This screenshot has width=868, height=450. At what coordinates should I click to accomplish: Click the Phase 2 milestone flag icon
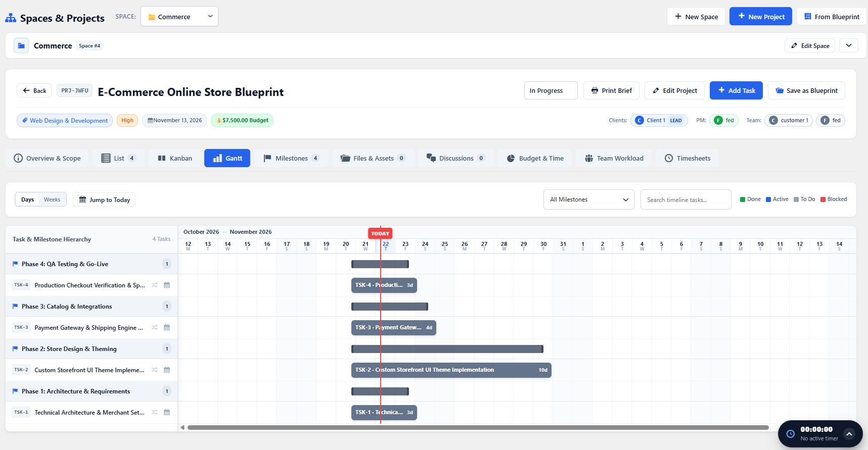tap(15, 348)
